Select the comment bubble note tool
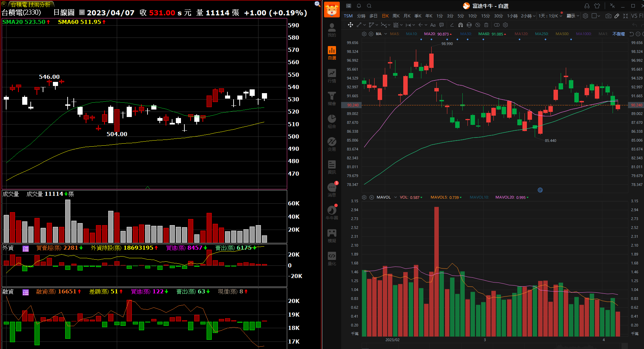 442,25
